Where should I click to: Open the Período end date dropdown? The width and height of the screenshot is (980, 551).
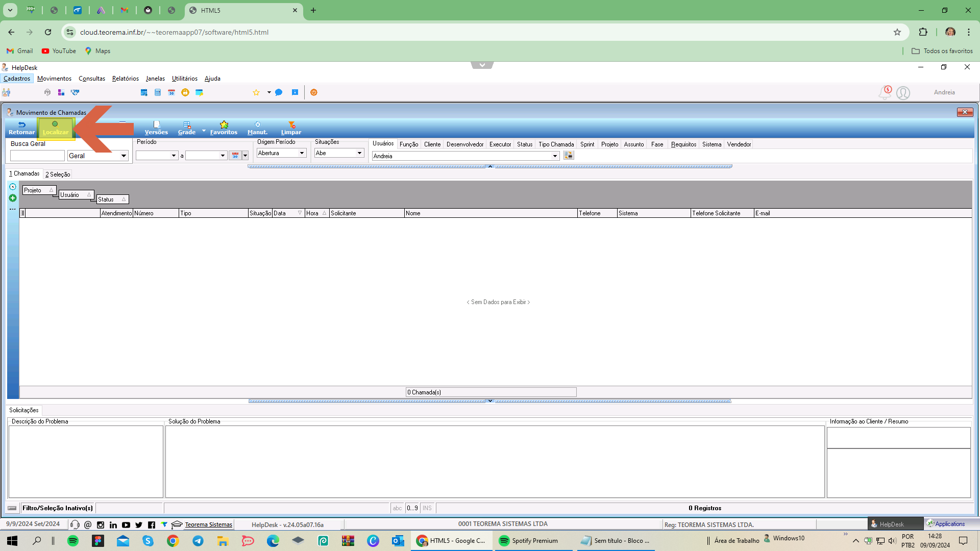click(x=223, y=156)
